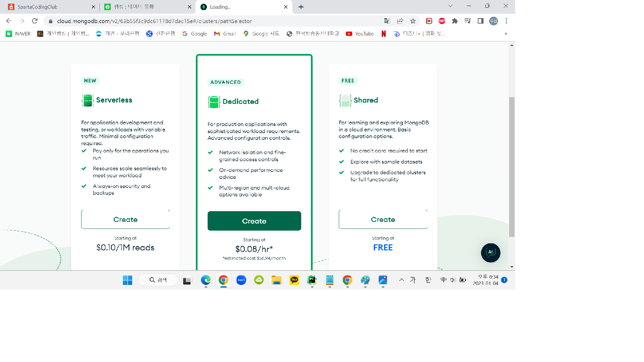Open the Google bookmark

click(195, 34)
